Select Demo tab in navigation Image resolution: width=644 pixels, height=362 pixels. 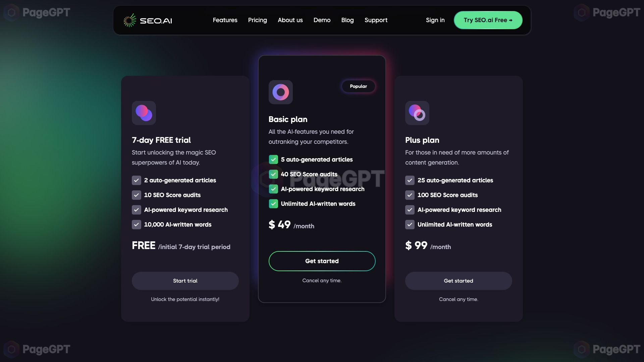pyautogui.click(x=322, y=20)
